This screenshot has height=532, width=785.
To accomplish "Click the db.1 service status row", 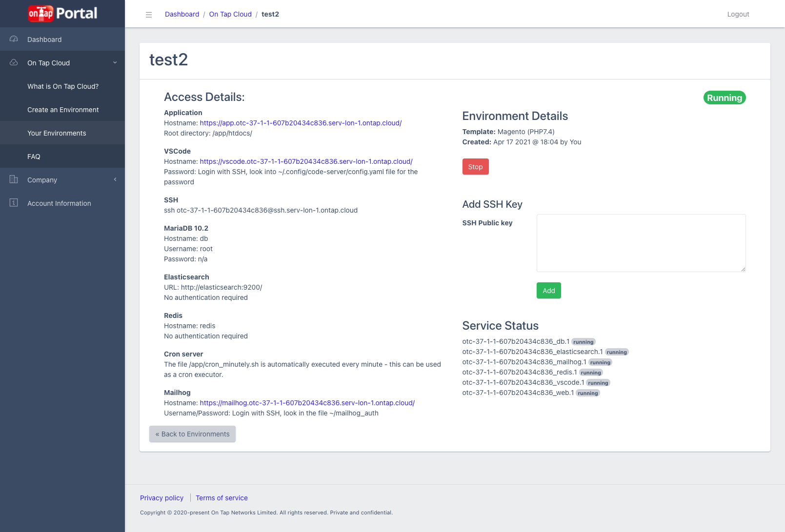I will (x=529, y=341).
